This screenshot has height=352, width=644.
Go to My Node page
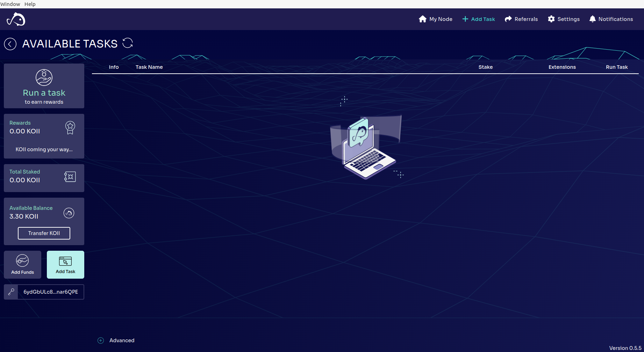click(436, 19)
